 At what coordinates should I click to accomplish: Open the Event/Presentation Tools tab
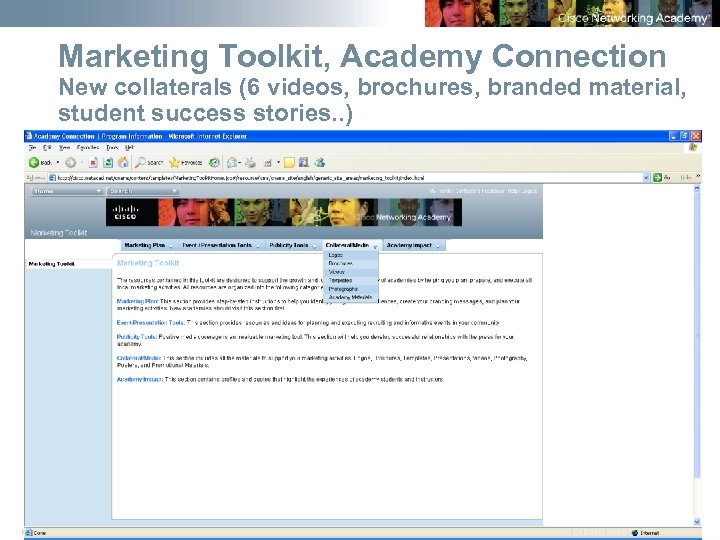click(220, 245)
